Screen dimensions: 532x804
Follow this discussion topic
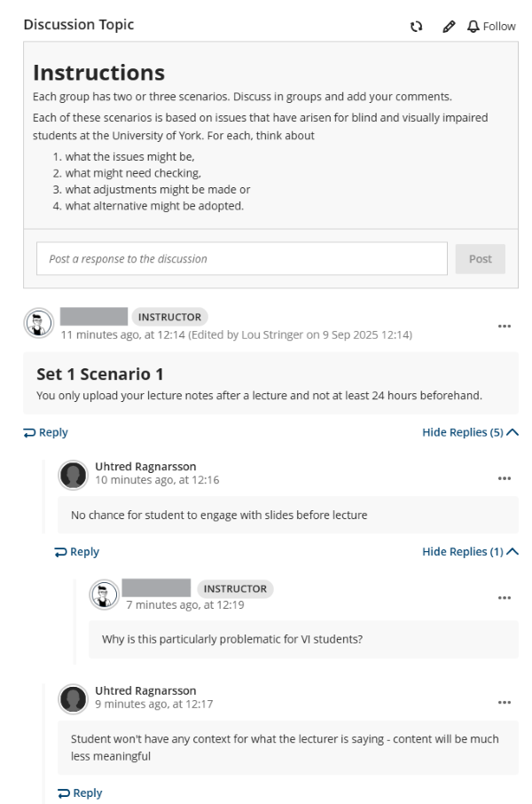(x=491, y=27)
